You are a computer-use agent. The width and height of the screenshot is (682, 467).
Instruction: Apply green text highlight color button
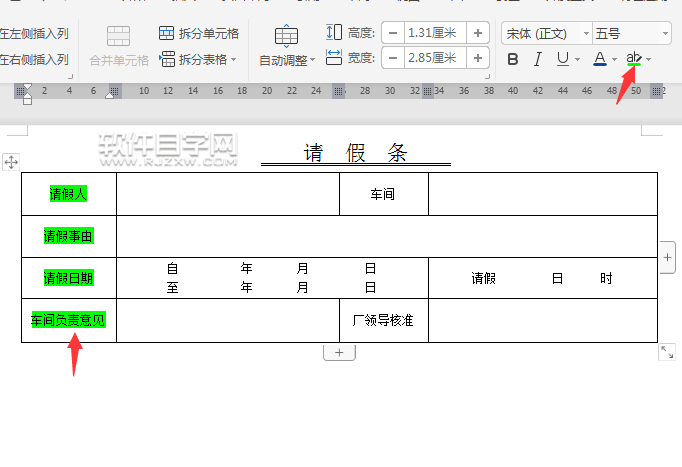(x=633, y=60)
